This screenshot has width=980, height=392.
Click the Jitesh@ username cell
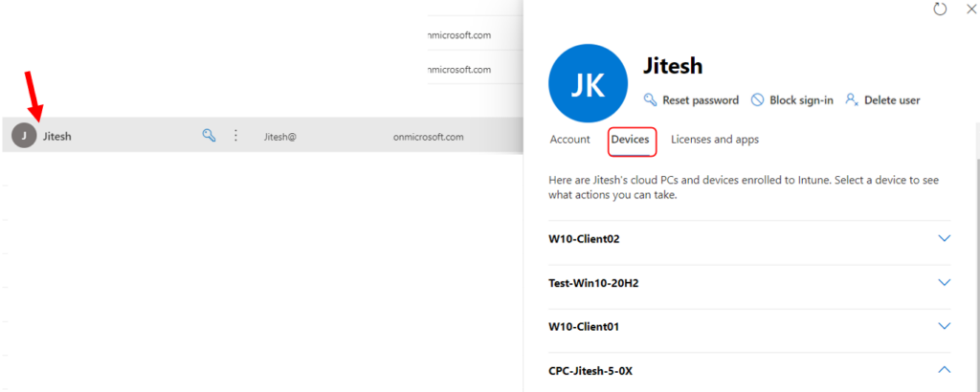coord(280,137)
